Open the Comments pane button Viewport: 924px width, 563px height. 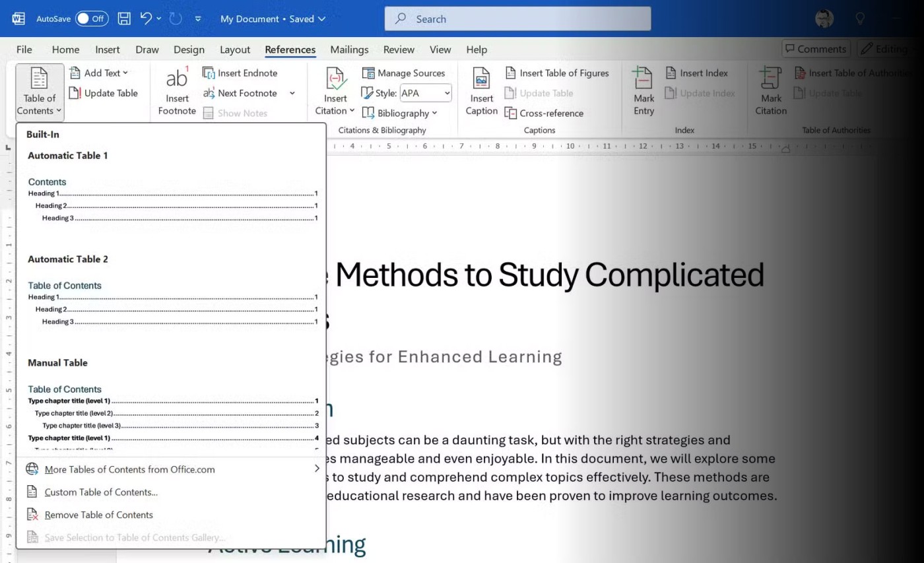click(815, 49)
